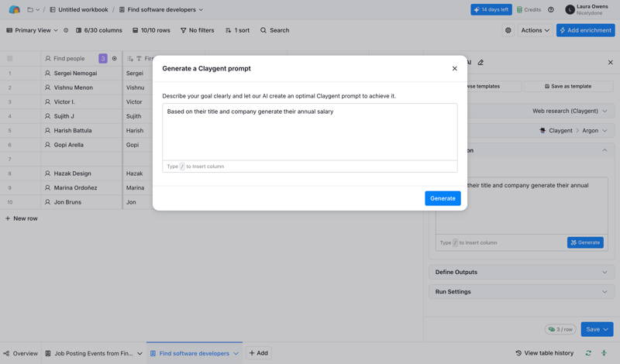Click the Add enrichment button
This screenshot has width=620, height=364.
click(x=586, y=30)
